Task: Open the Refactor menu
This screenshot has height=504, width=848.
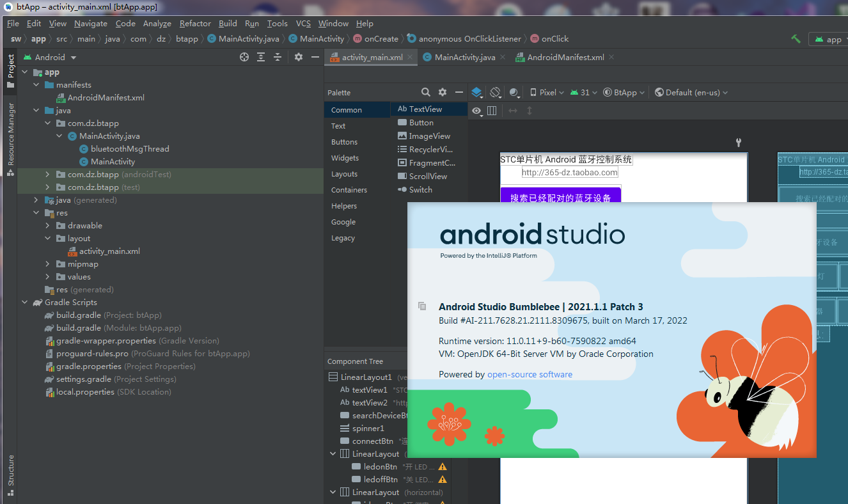Action: click(195, 24)
